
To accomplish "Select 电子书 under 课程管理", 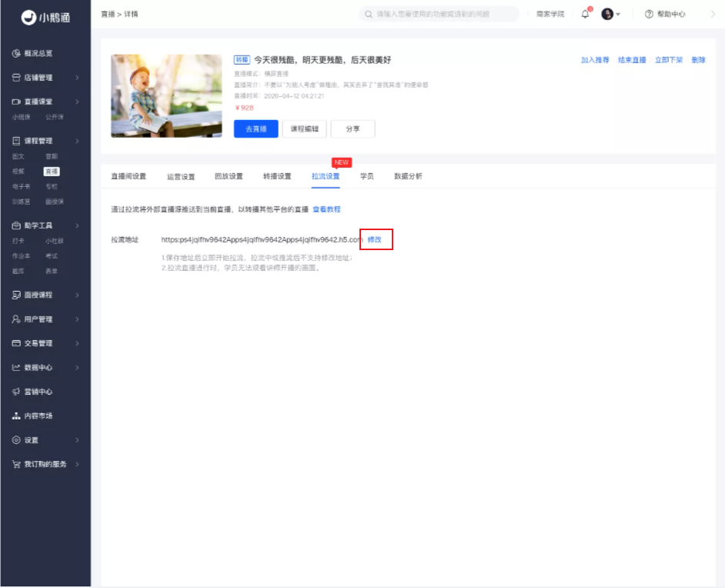I will (22, 187).
